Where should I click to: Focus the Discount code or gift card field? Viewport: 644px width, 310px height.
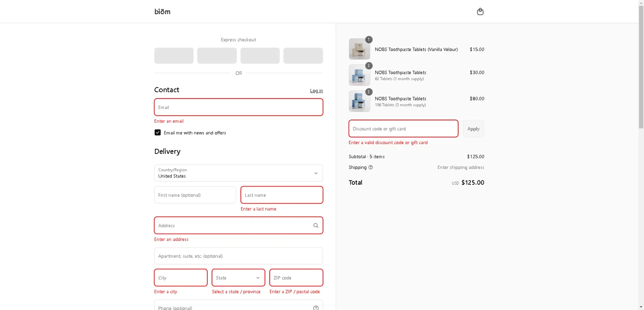coord(403,129)
